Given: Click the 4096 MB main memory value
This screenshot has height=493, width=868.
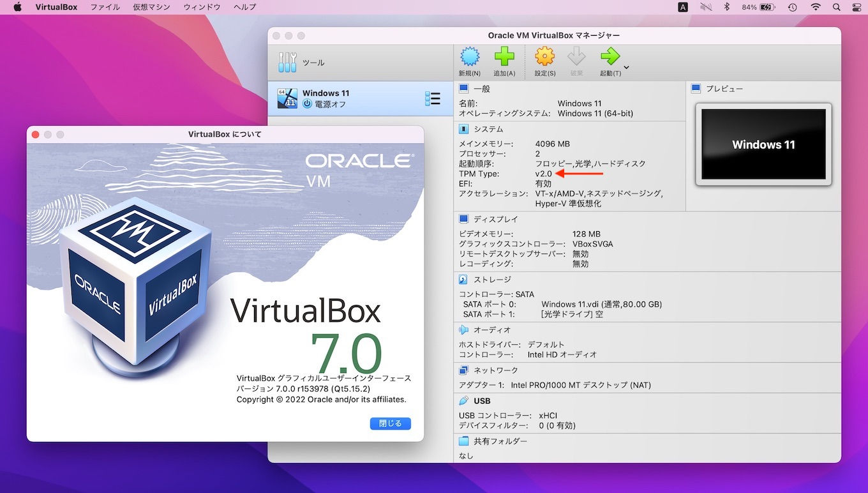Looking at the screenshot, I should click(553, 144).
